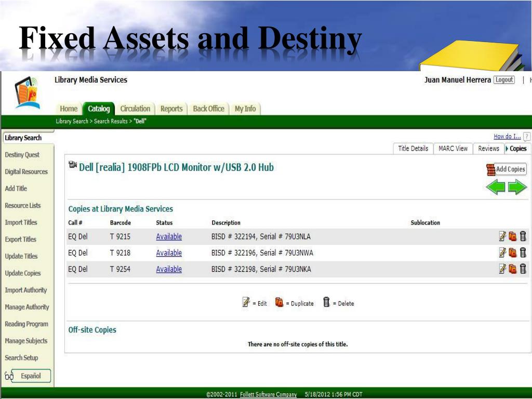Click the realia material type icon beside title

tap(73, 165)
